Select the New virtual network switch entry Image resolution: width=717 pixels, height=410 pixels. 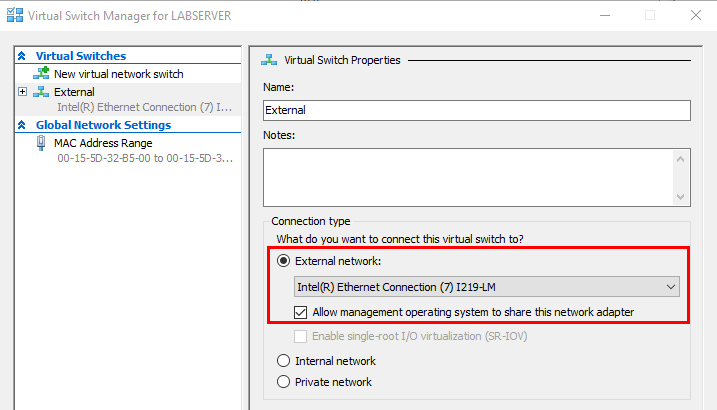click(x=118, y=74)
